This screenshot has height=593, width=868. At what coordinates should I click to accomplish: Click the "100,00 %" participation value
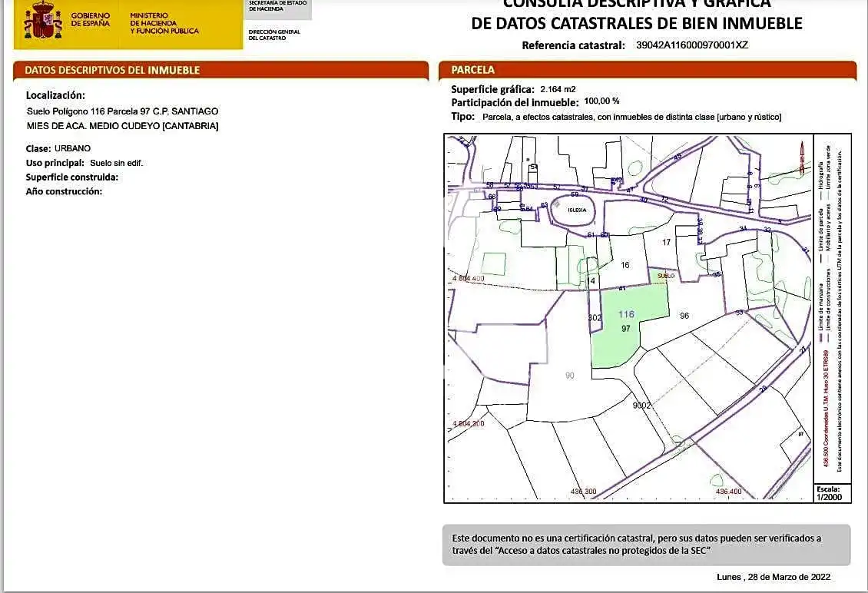pyautogui.click(x=601, y=101)
